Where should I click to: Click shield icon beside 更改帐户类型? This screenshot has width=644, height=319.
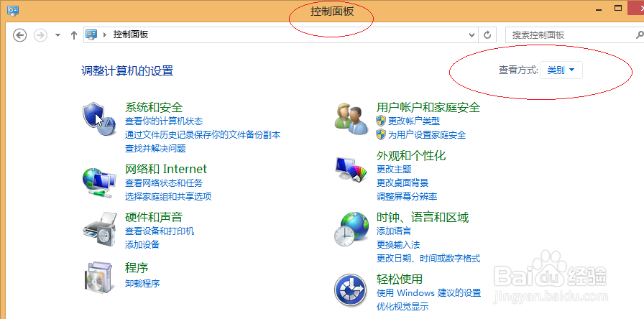point(381,121)
